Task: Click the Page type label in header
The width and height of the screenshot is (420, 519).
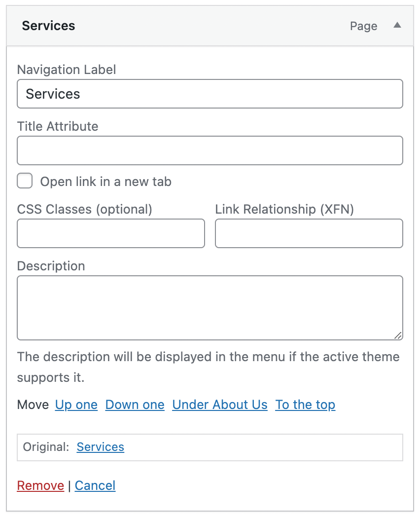Action: pyautogui.click(x=363, y=26)
